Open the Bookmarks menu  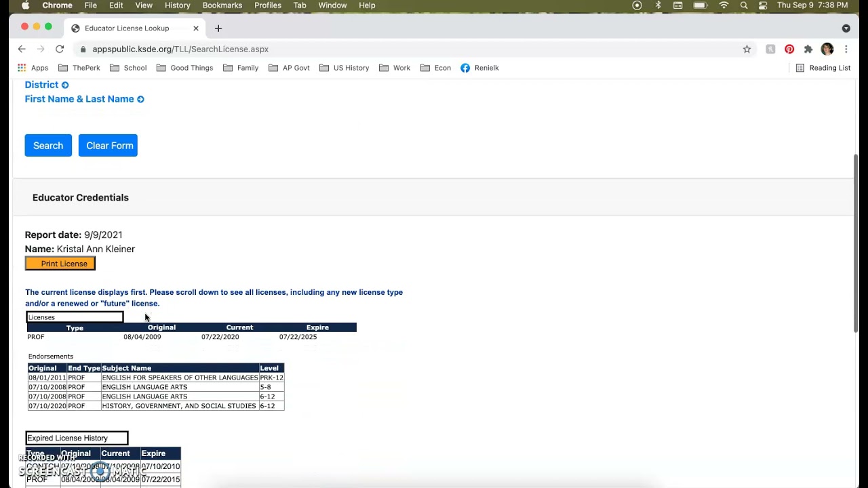pos(222,5)
